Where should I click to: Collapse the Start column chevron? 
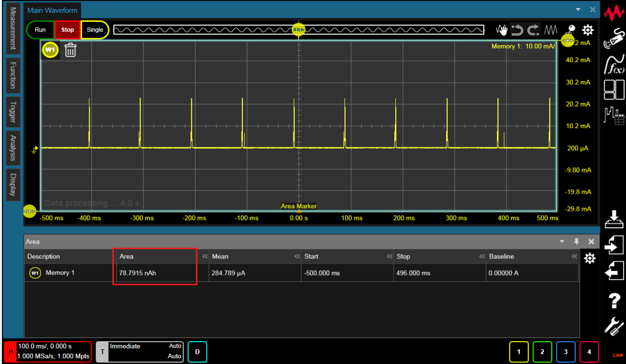[389, 256]
